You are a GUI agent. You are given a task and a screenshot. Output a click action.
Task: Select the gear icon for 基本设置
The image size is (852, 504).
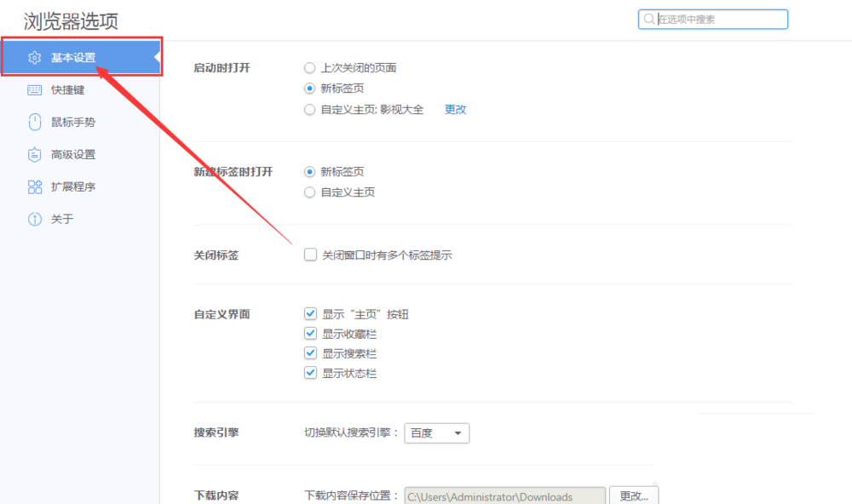click(x=34, y=58)
